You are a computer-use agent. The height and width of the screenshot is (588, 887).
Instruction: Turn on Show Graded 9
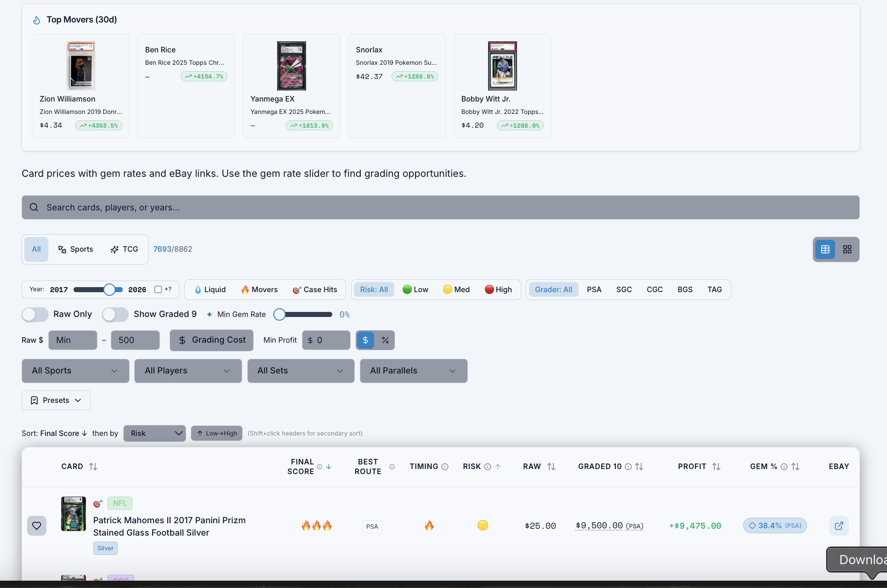coord(115,315)
